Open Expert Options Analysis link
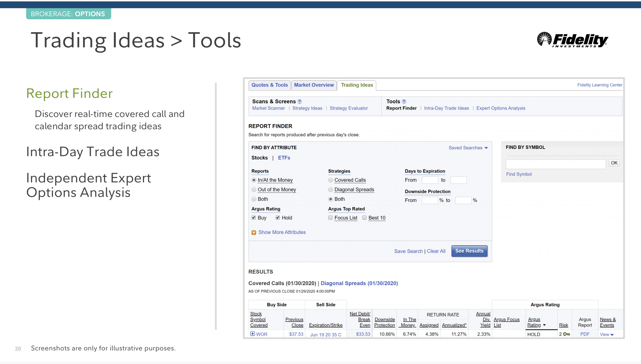 point(501,108)
